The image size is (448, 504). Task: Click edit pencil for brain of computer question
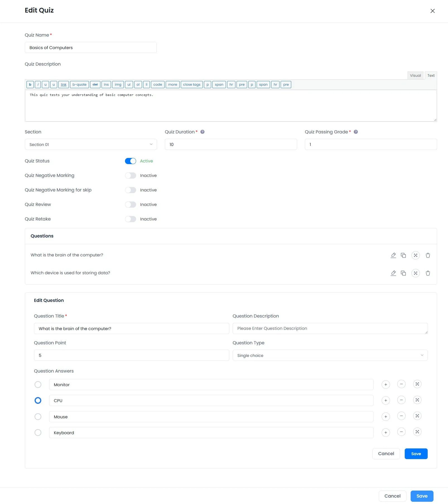click(393, 255)
